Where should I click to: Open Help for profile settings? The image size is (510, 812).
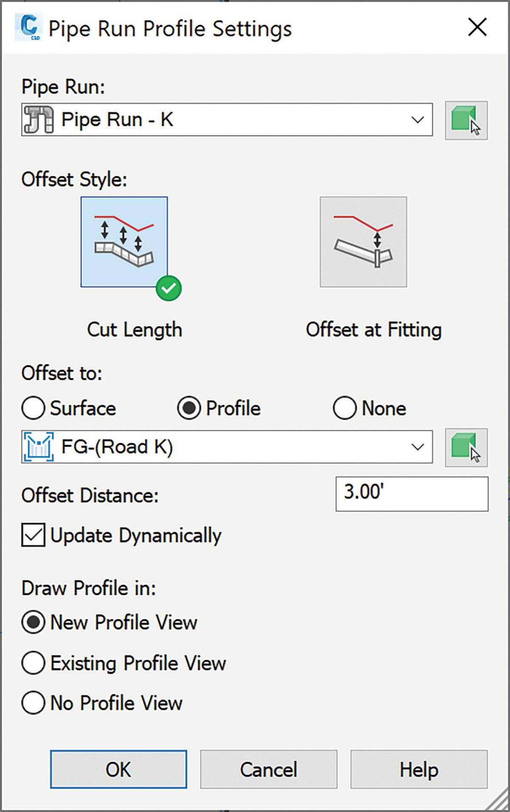[x=419, y=770]
